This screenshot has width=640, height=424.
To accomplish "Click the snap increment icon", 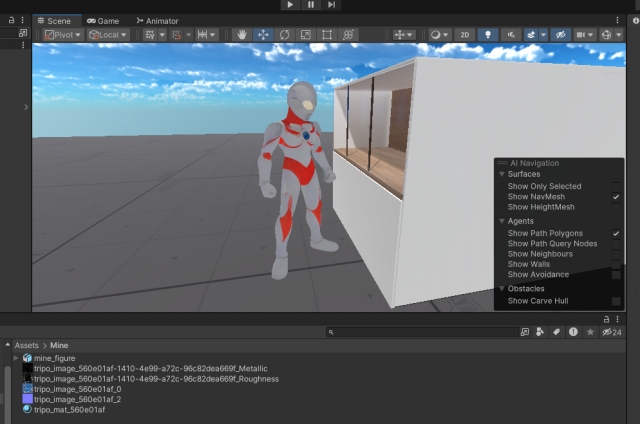I will [176, 35].
